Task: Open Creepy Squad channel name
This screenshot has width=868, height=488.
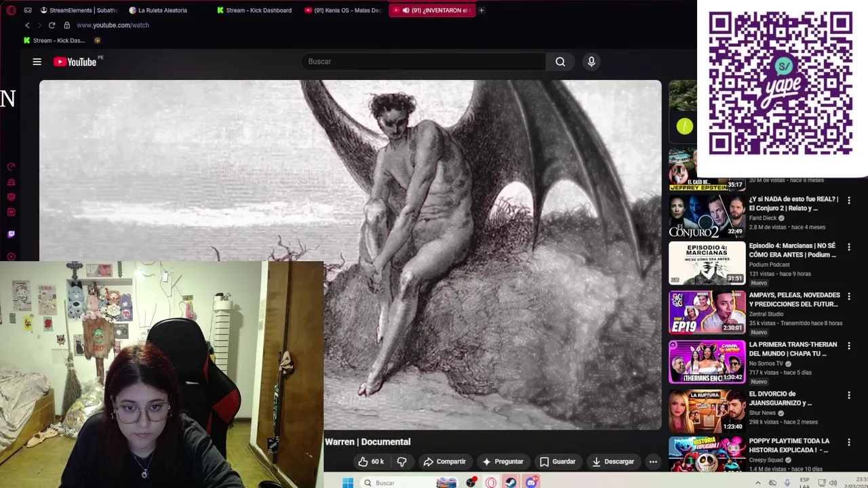Action: tap(767, 460)
